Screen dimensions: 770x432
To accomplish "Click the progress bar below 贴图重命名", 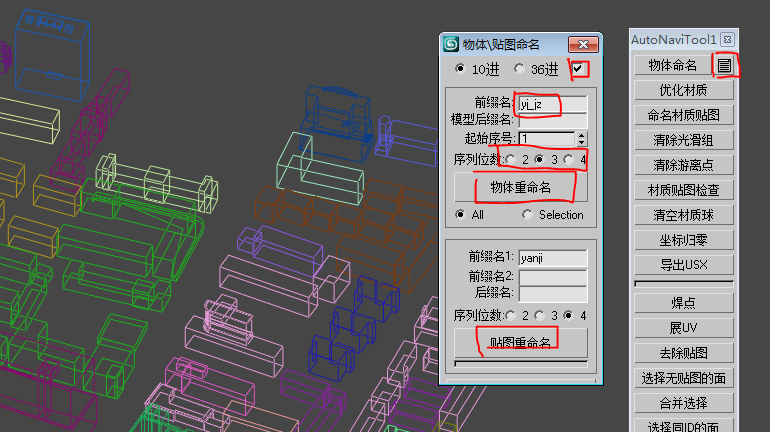I will point(521,364).
